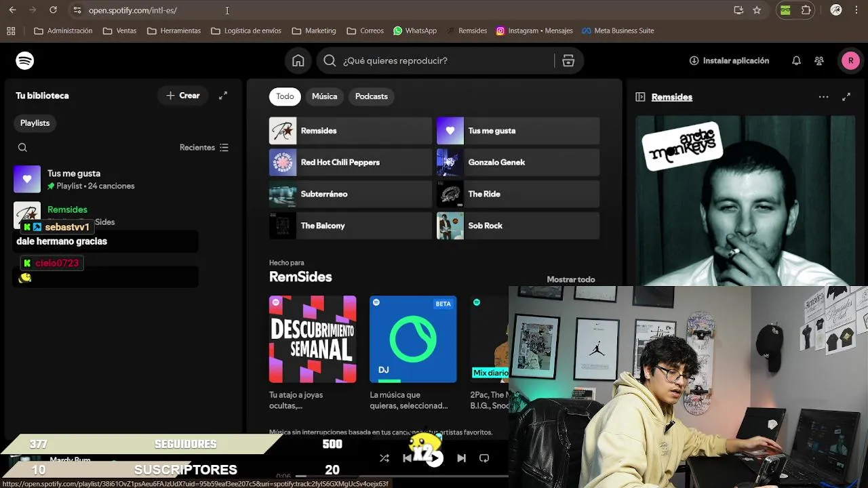Select the Música filter chip

(324, 96)
